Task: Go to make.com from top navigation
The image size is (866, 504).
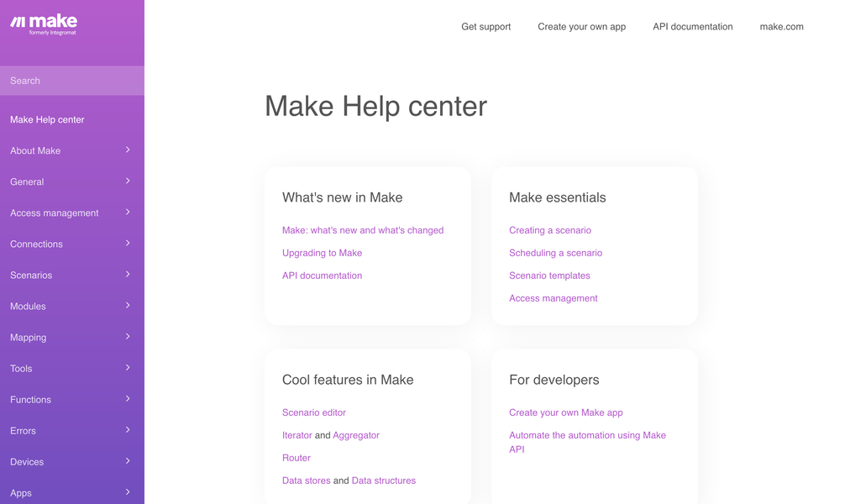Action: (x=781, y=27)
